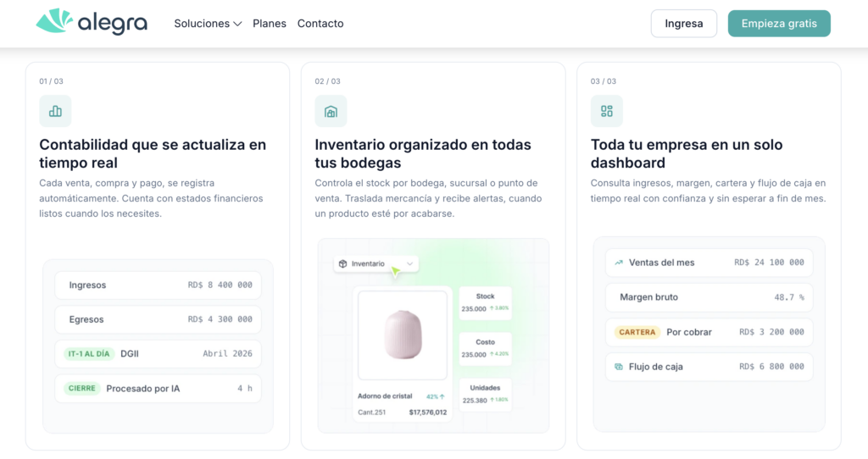The width and height of the screenshot is (868, 459).
Task: Click the warehouse inventory icon
Action: [331, 111]
